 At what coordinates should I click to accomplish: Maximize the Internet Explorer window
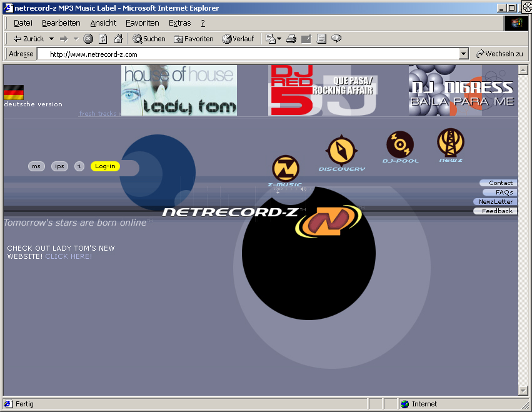(511, 8)
